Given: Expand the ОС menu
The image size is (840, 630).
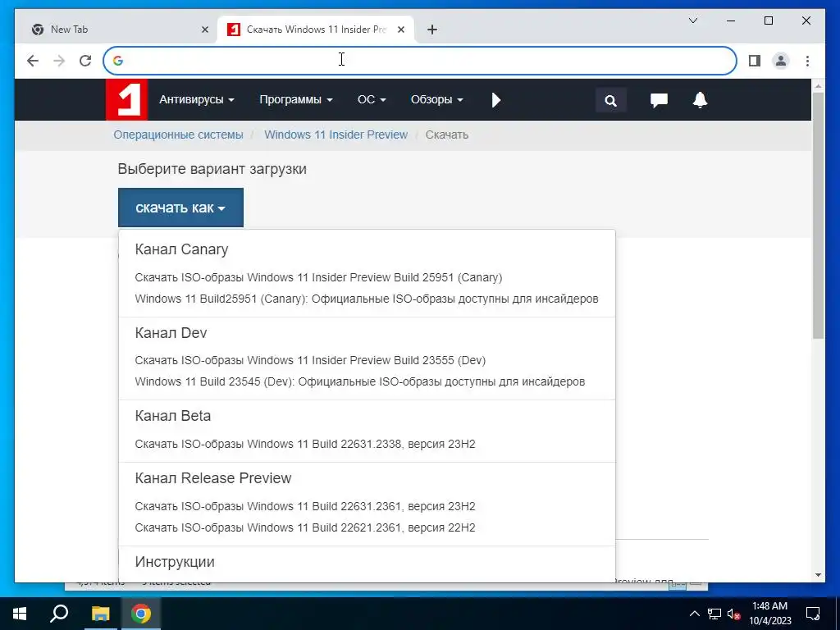Looking at the screenshot, I should [x=372, y=99].
